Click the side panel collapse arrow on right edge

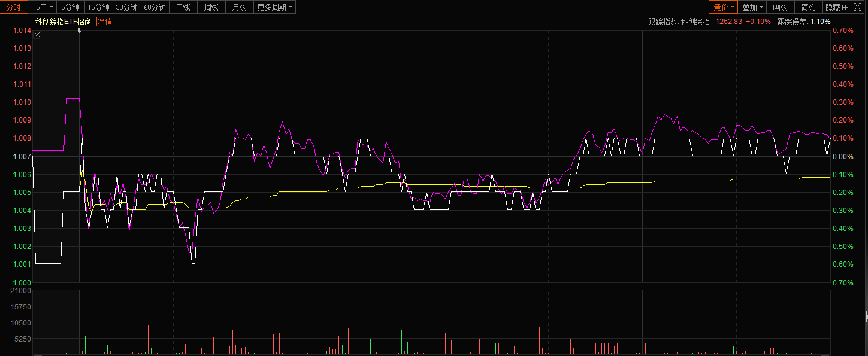pos(866,317)
